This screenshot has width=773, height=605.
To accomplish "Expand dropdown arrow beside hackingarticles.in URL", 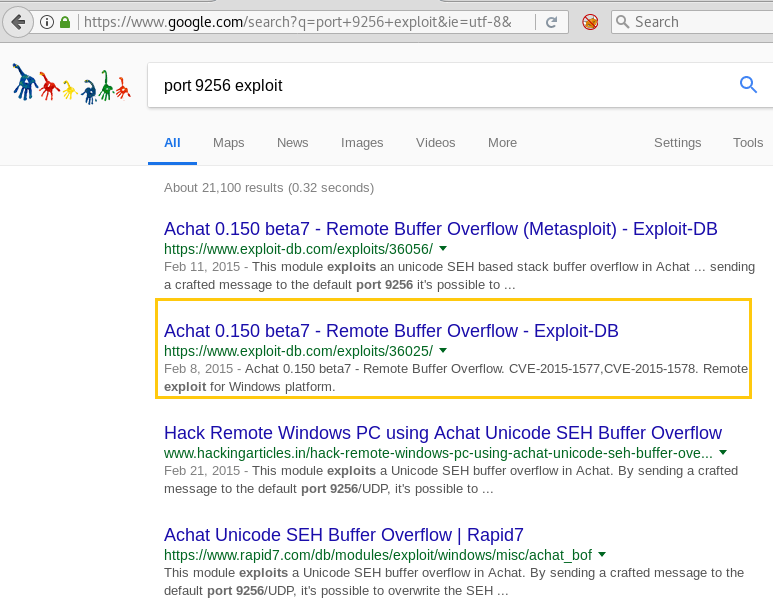I will 723,453.
